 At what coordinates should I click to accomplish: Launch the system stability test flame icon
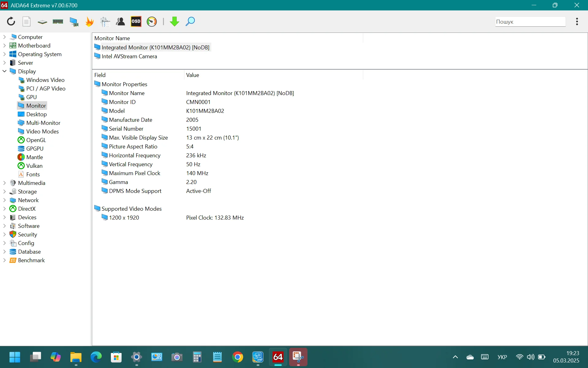pos(89,21)
